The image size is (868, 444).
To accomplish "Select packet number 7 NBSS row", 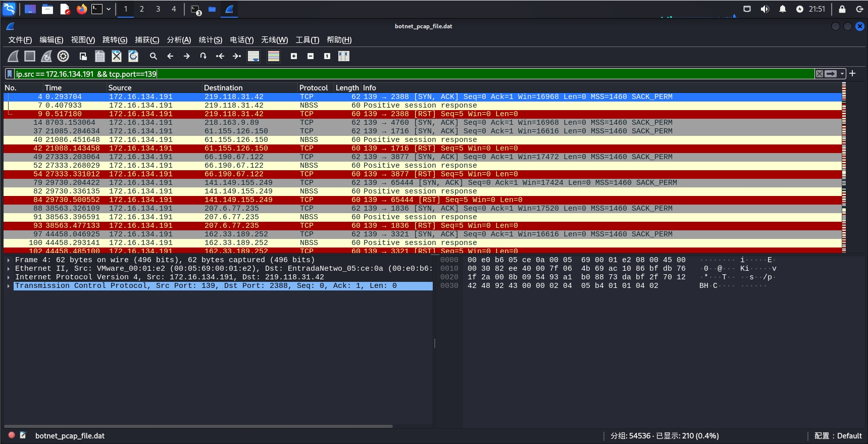I will tap(422, 106).
